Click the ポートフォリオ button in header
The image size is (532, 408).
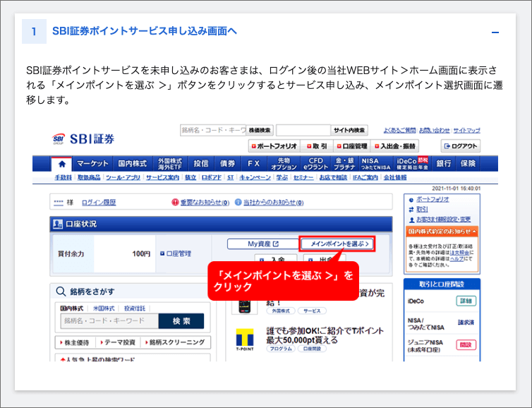pos(274,146)
